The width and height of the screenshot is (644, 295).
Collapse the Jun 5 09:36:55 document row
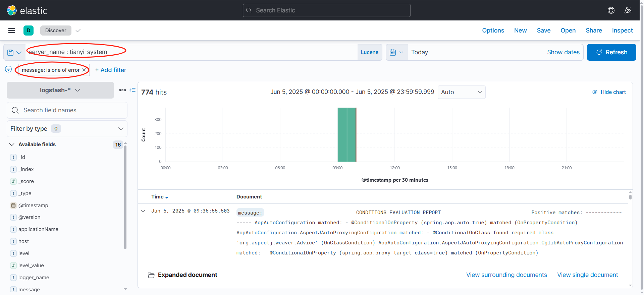(x=143, y=211)
